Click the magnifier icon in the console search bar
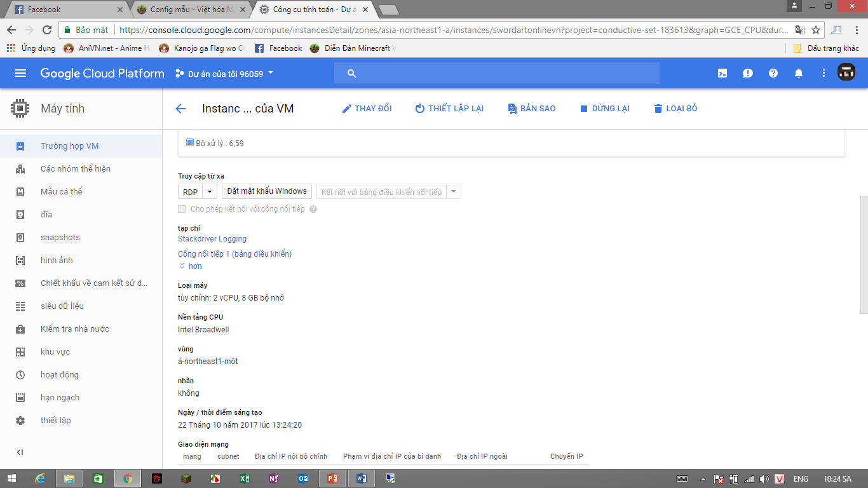 click(351, 74)
